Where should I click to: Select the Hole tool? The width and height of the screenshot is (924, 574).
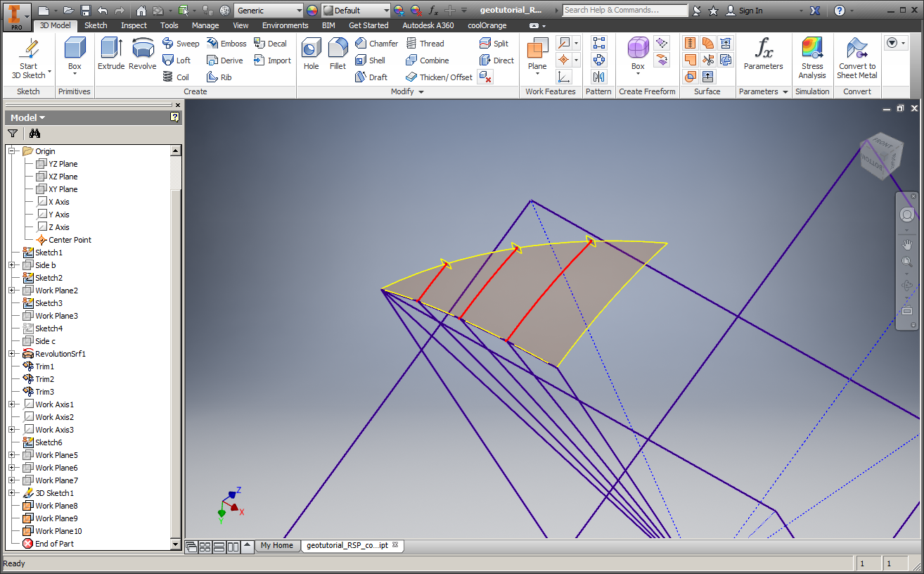[311, 54]
